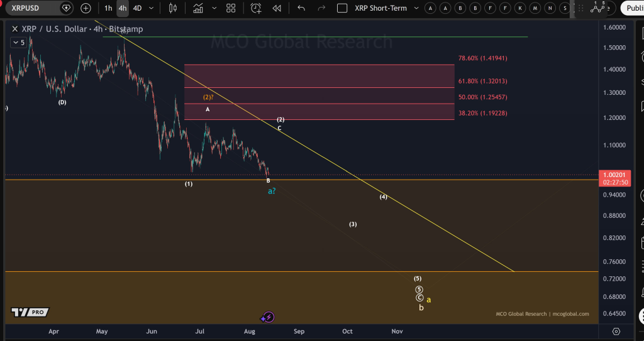The image size is (644, 341).
Task: Select the 4h interval
Action: [x=123, y=8]
